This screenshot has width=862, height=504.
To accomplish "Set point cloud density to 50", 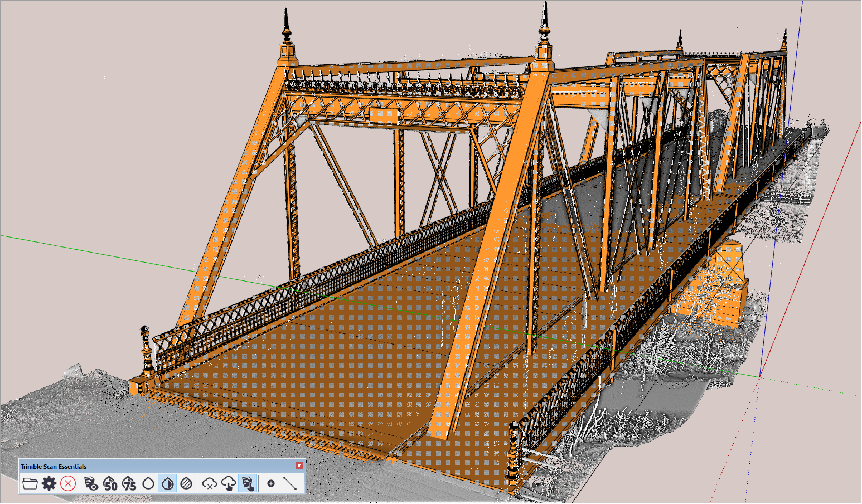I will (x=110, y=484).
